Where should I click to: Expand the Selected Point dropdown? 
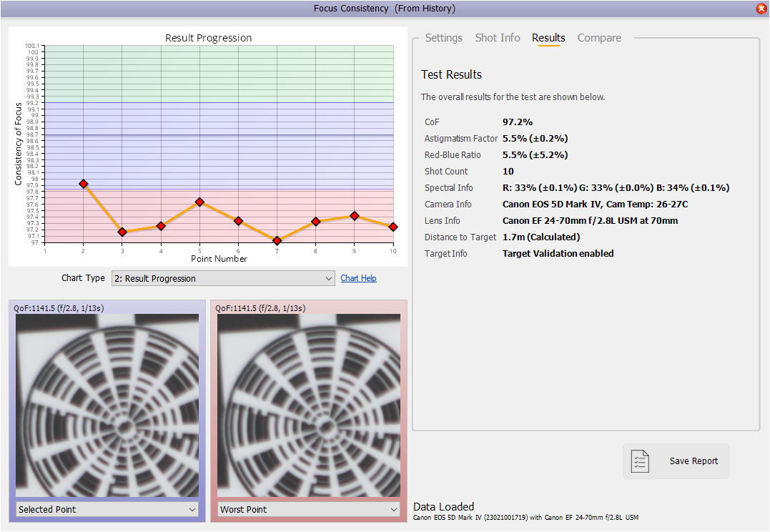coord(107,509)
